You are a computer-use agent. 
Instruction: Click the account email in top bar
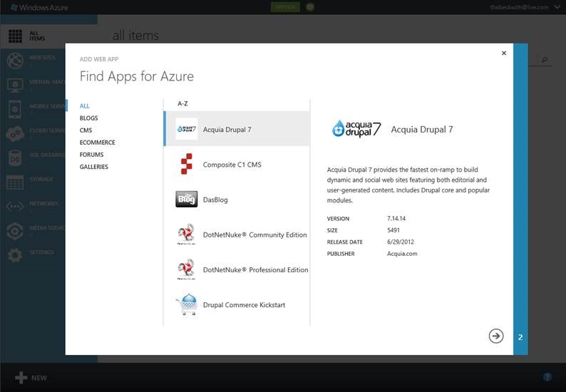(x=519, y=7)
